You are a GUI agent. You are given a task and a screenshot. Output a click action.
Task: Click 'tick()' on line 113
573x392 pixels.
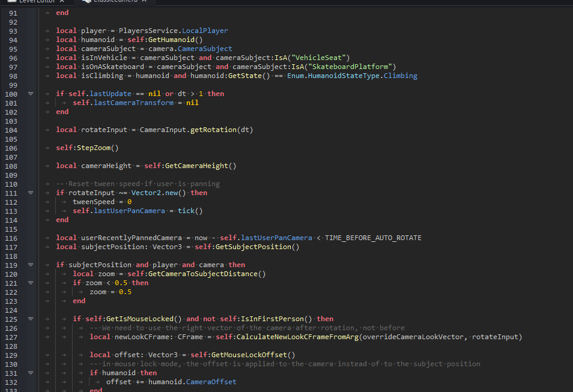pos(190,211)
